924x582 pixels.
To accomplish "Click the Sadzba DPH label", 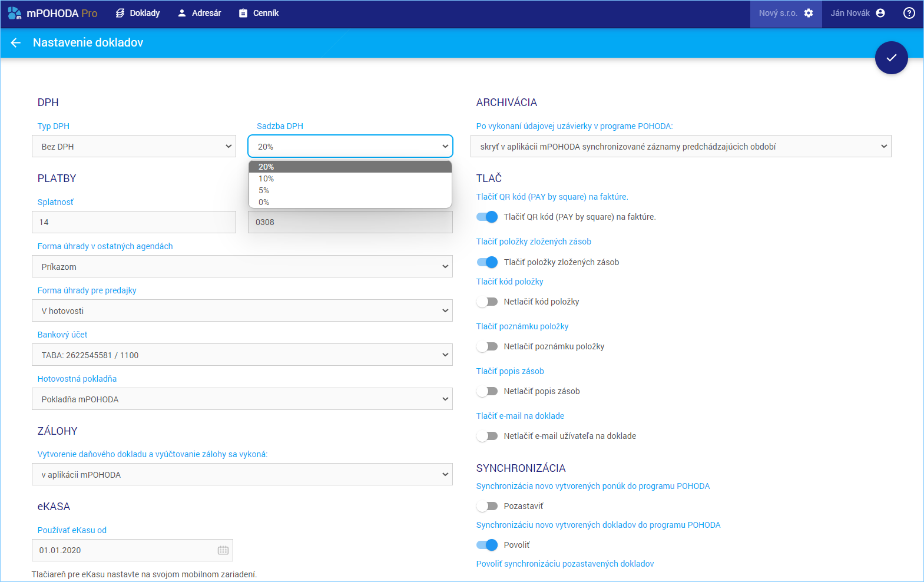I will 280,126.
